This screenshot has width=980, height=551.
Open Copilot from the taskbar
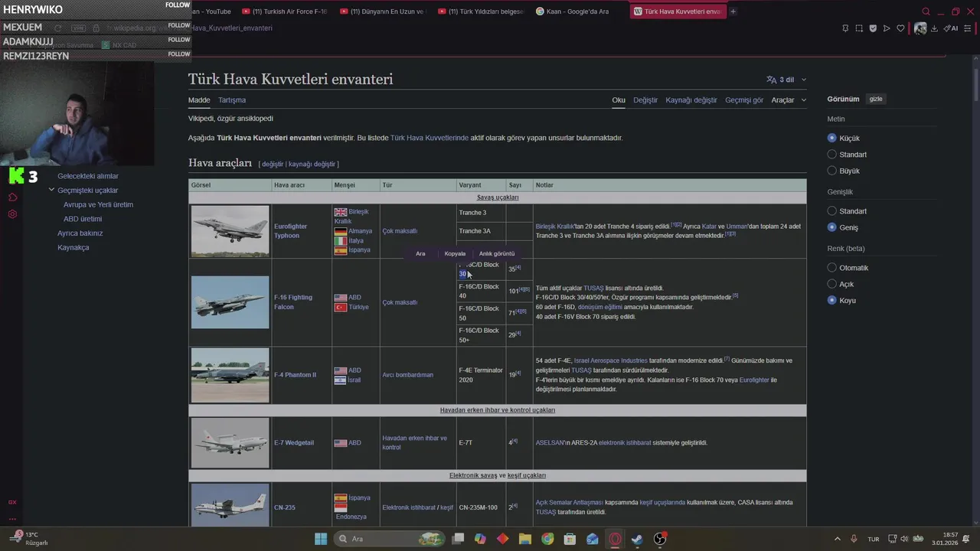pyautogui.click(x=480, y=539)
